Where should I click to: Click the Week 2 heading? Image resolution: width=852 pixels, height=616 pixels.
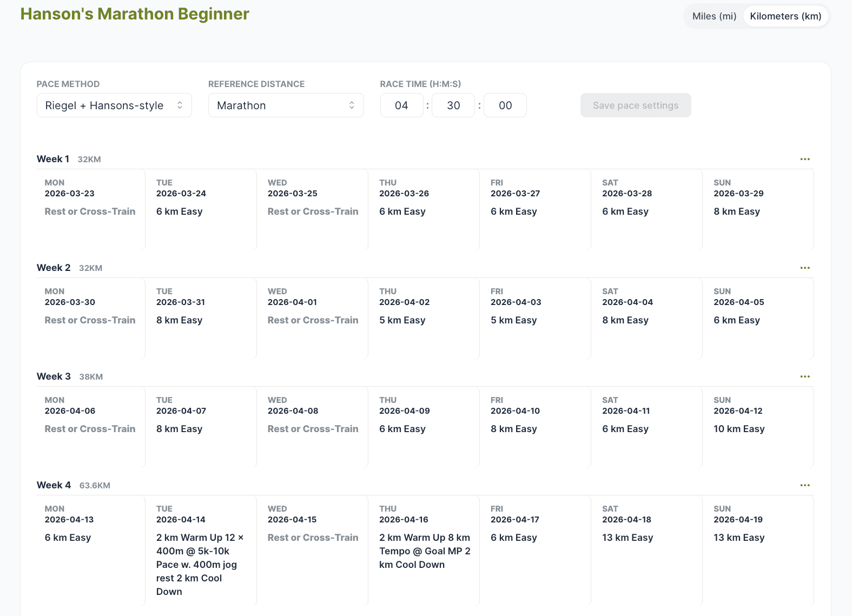pos(54,268)
